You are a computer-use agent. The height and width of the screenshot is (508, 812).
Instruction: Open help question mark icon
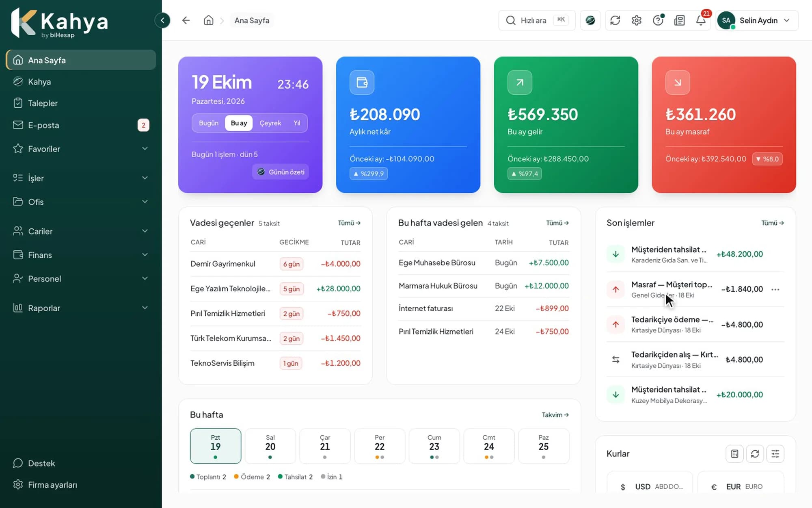point(658,20)
